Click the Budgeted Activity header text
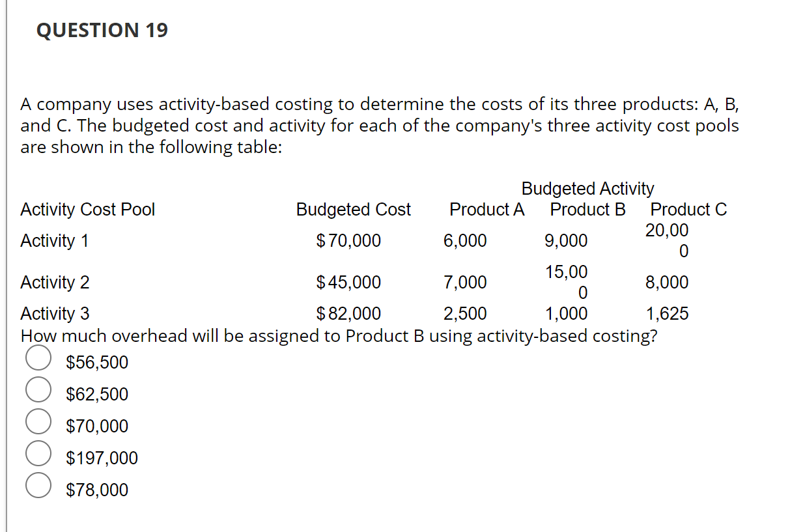790x532 pixels. pos(587,188)
